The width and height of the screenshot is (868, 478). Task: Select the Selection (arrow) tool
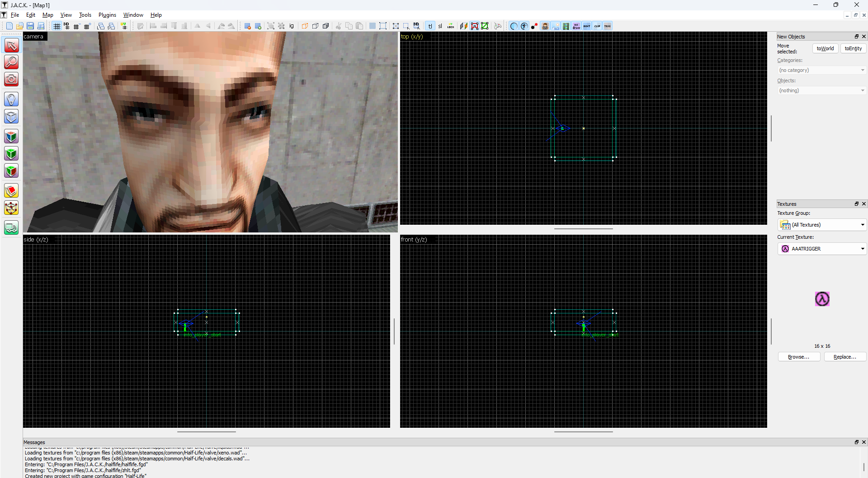point(11,45)
